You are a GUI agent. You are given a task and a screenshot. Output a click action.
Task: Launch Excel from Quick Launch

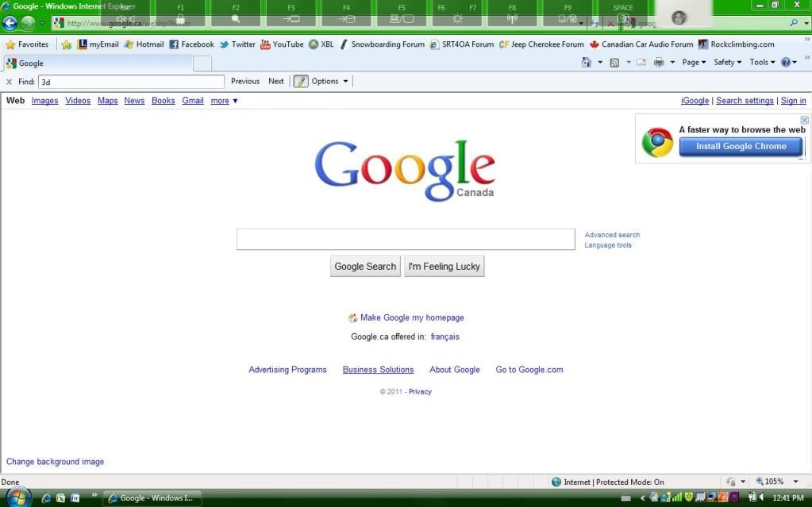coord(60,498)
